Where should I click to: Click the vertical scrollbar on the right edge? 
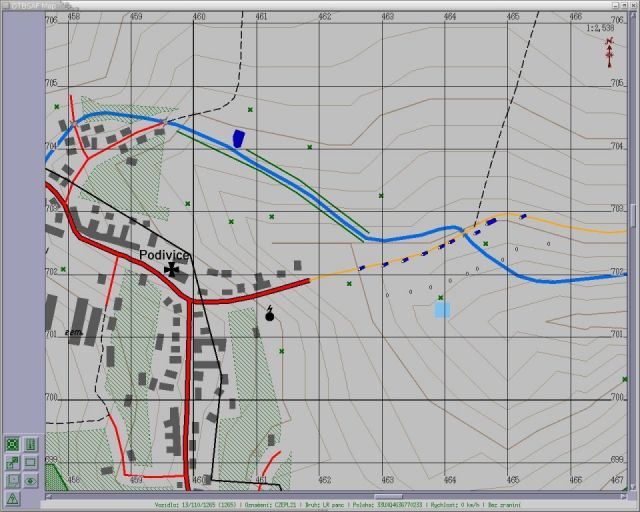click(632, 215)
